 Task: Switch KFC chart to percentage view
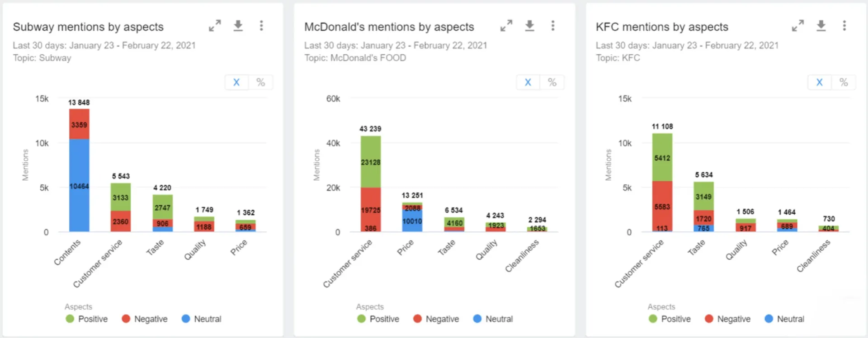844,82
